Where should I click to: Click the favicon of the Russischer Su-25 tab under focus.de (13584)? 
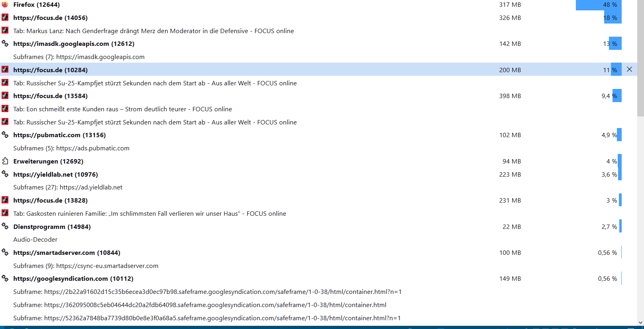click(x=5, y=122)
